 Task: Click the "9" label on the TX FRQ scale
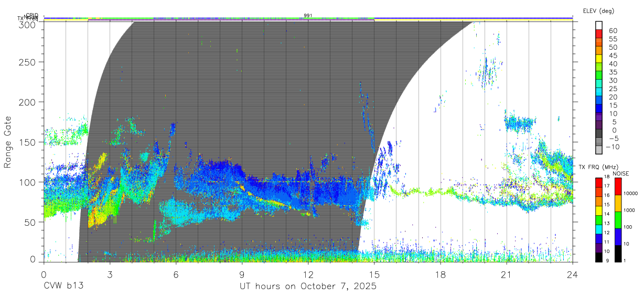click(607, 261)
